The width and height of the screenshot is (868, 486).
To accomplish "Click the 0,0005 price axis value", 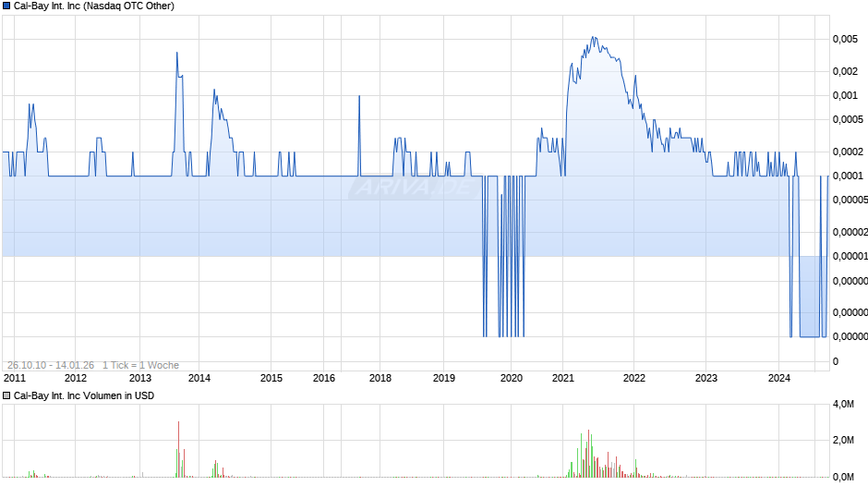I will tap(848, 119).
